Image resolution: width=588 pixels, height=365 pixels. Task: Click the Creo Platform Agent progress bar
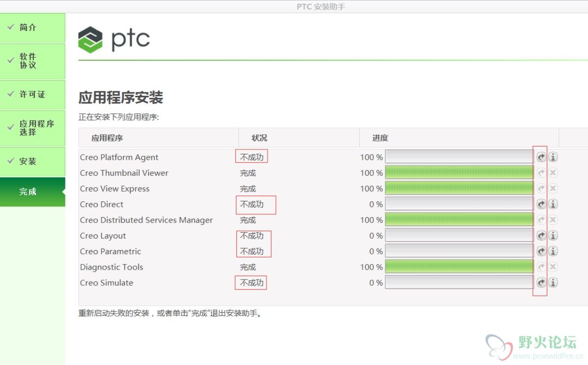pos(459,157)
